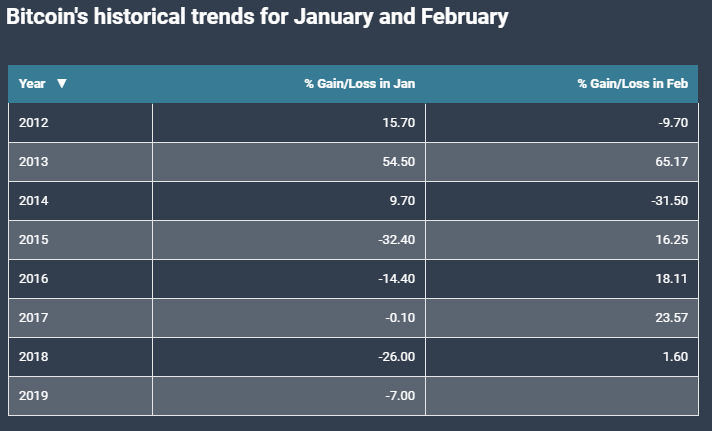The height and width of the screenshot is (431, 712).
Task: Sort by % Gain/Loss in Jan header
Action: pos(359,84)
